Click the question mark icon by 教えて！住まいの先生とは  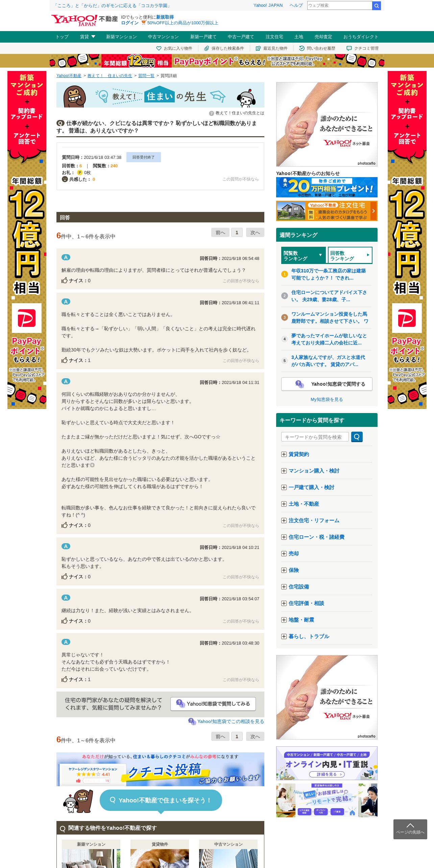pyautogui.click(x=211, y=113)
